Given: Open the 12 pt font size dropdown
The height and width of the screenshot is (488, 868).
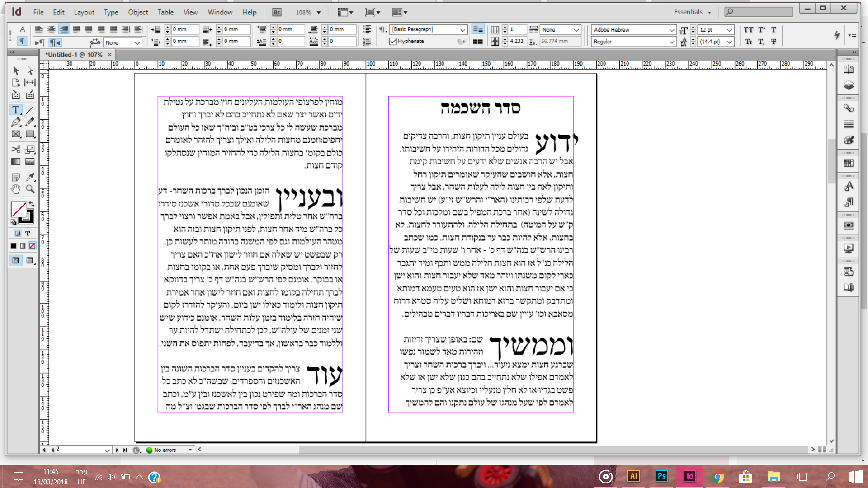Looking at the screenshot, I should [x=729, y=30].
